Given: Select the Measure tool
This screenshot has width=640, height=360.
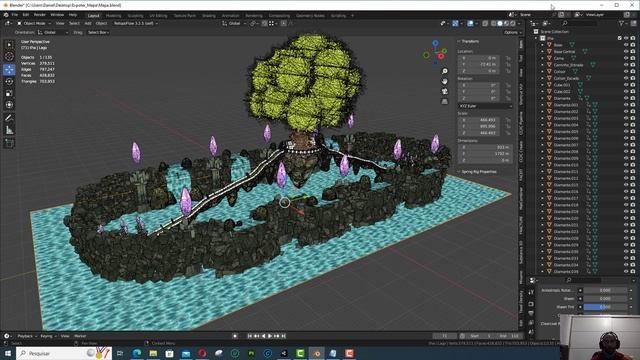Looking at the screenshot, I should [x=9, y=130].
